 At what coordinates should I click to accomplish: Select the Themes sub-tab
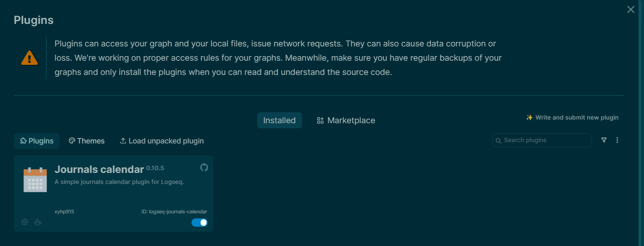(x=87, y=141)
